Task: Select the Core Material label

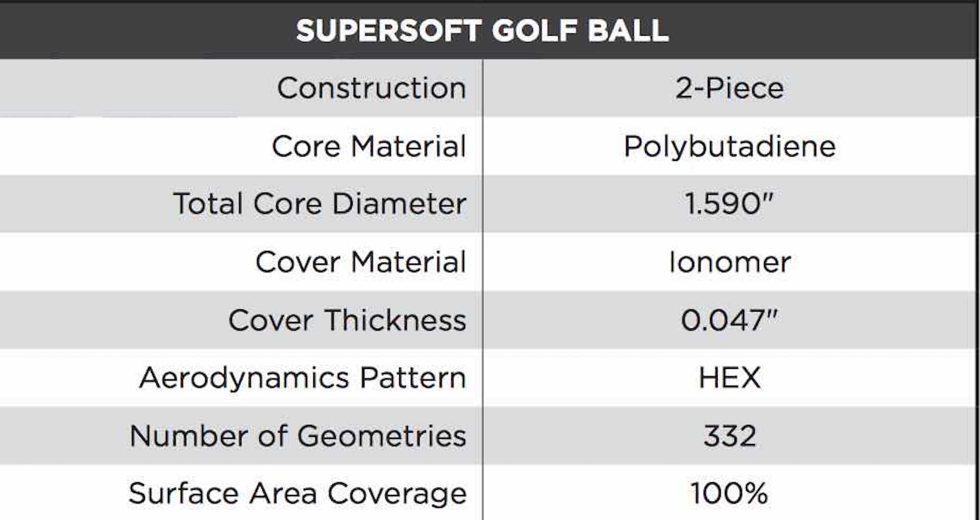Action: [x=369, y=146]
